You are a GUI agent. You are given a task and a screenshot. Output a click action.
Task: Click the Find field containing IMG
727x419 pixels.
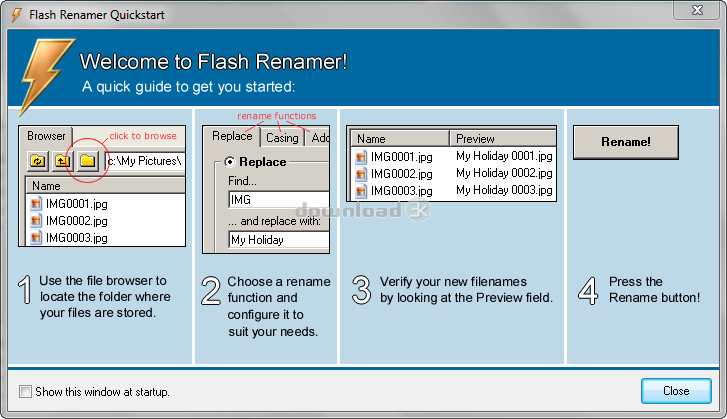point(279,200)
